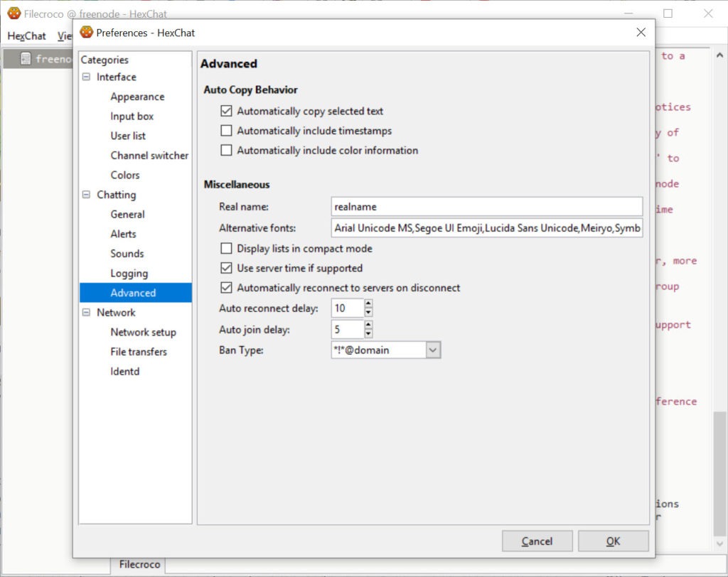
Task: Decrease the Auto reconnect delay value
Action: tap(368, 313)
